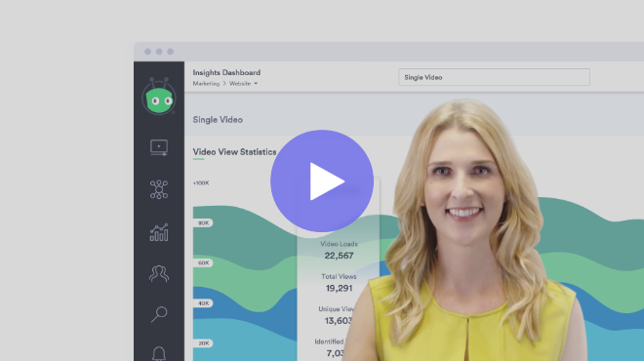Click the 40K axis label pill
The height and width of the screenshot is (361, 644).
[x=203, y=303]
